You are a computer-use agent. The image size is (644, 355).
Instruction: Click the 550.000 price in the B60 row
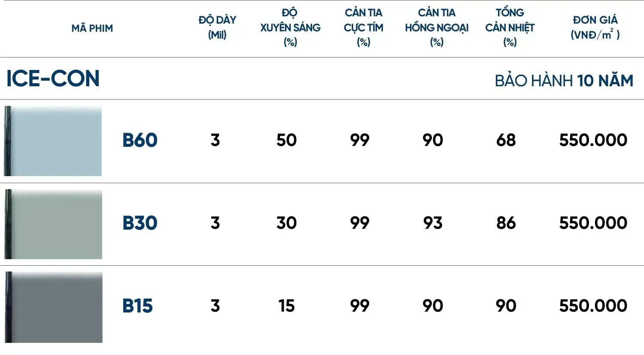pos(593,140)
